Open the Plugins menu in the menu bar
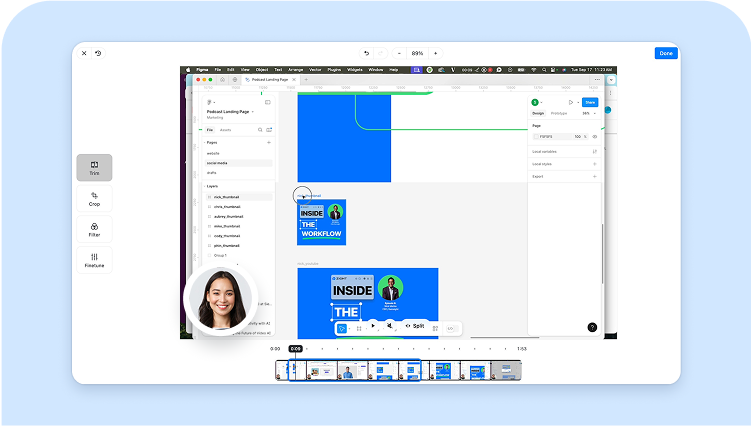Viewport: 751px width, 426px height. (x=334, y=70)
